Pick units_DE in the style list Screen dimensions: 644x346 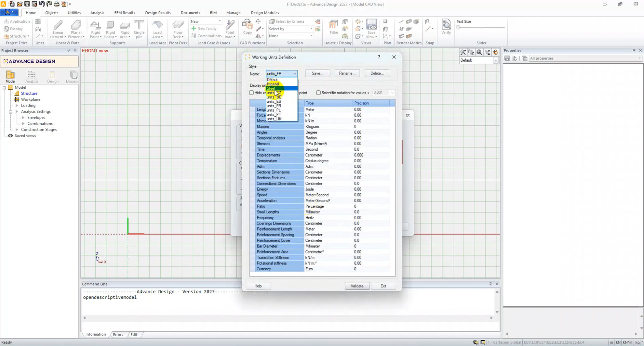(x=282, y=97)
